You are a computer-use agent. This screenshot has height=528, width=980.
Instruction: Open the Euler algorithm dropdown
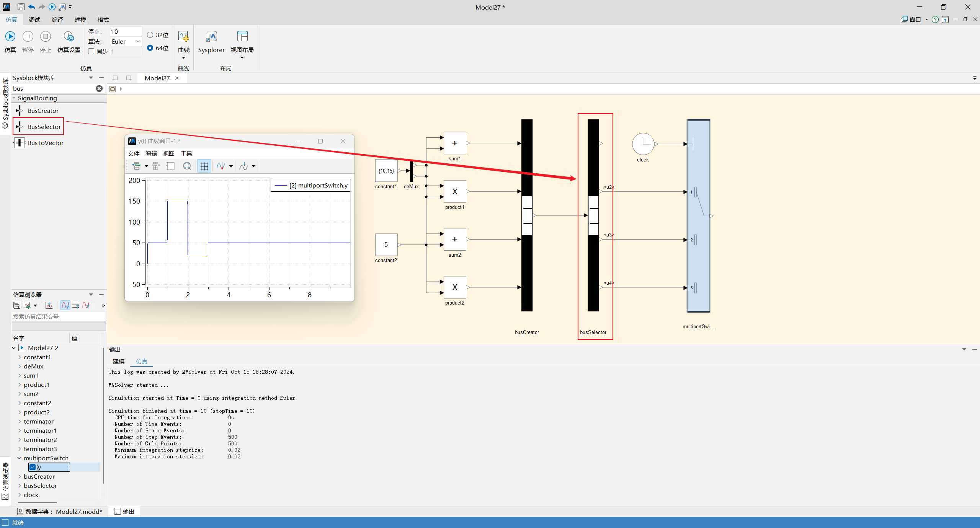click(126, 41)
